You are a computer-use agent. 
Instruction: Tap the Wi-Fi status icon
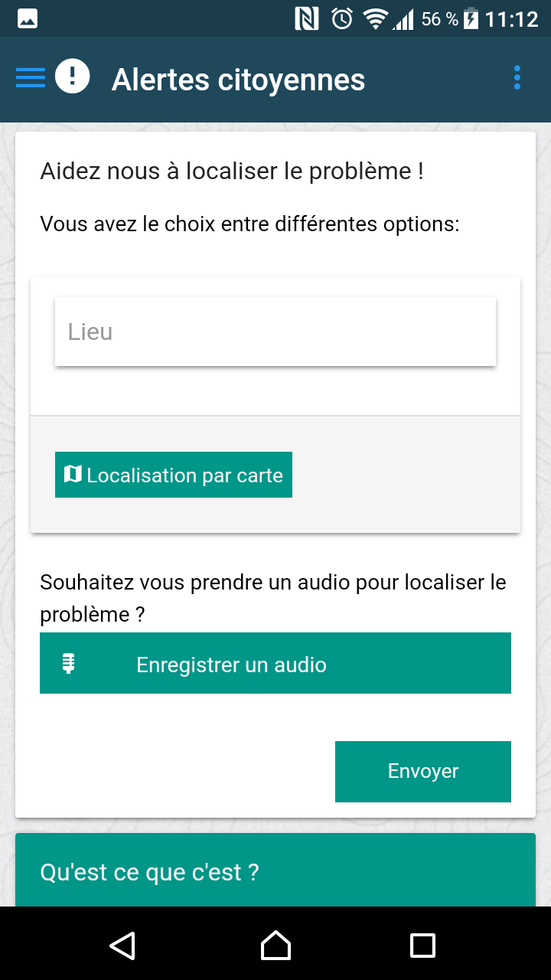(x=375, y=19)
